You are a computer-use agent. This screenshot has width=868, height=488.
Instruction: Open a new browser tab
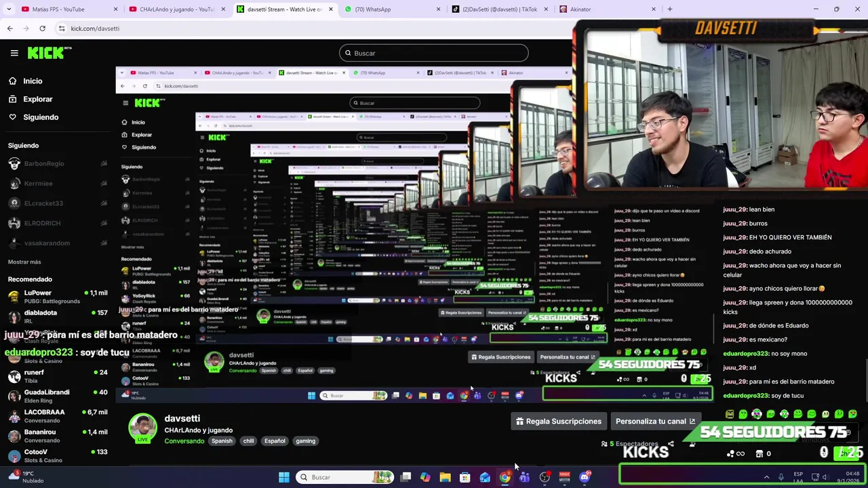click(670, 9)
